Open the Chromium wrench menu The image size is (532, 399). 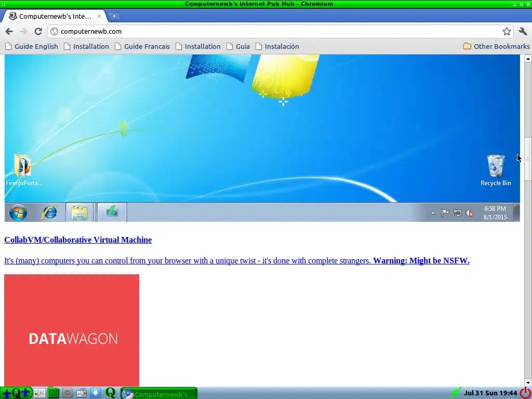523,32
